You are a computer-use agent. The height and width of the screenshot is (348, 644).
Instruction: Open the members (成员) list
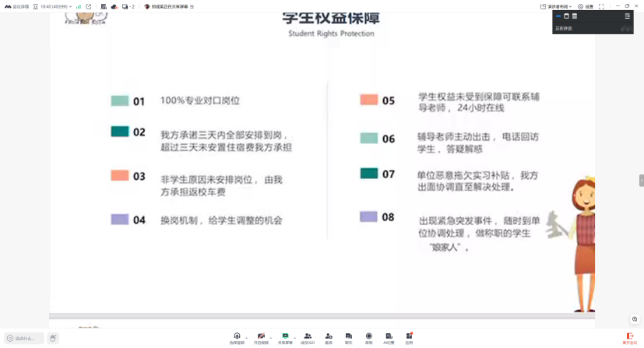(308, 337)
